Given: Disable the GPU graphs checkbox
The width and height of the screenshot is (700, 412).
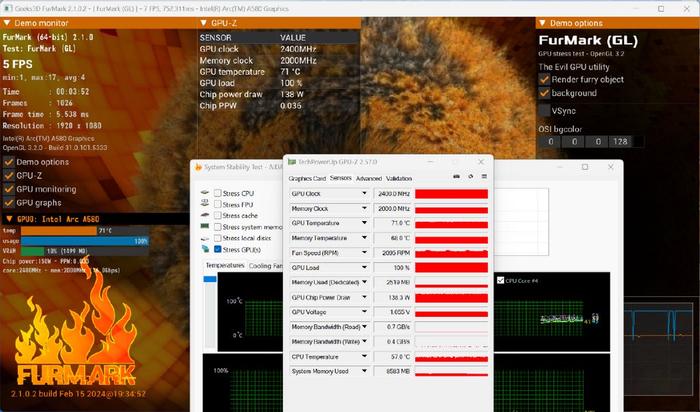Looking at the screenshot, I should (x=8, y=203).
